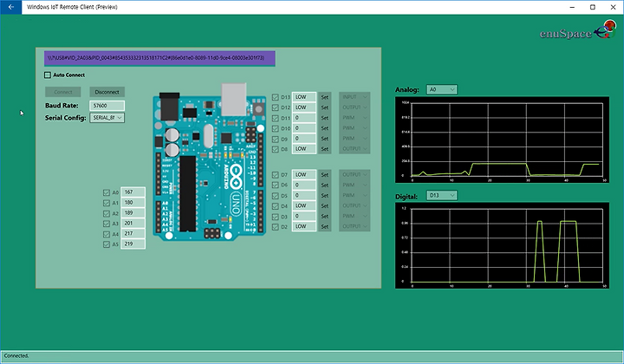Toggle the D13 pin checkbox
The width and height of the screenshot is (624, 364).
(x=275, y=97)
